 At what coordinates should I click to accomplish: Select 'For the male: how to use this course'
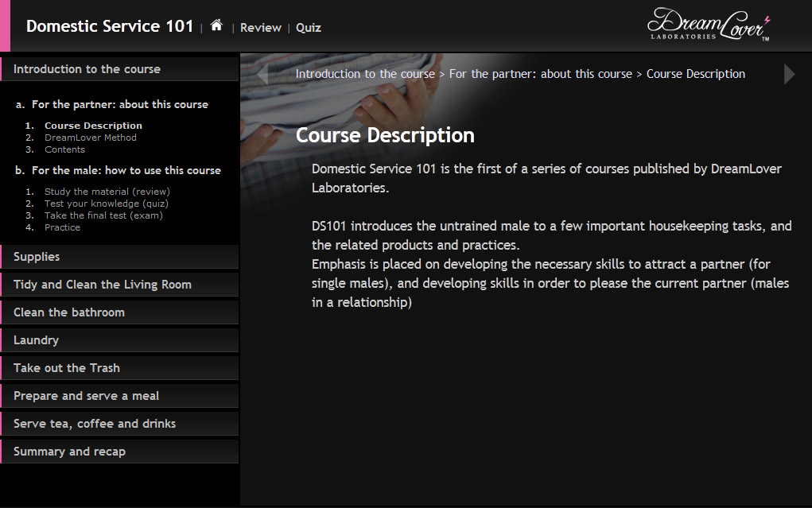pyautogui.click(x=126, y=170)
